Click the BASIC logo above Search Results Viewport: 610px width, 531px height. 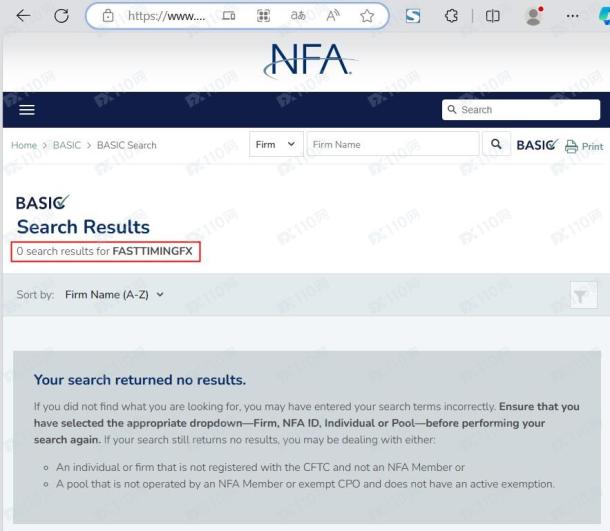(42, 202)
